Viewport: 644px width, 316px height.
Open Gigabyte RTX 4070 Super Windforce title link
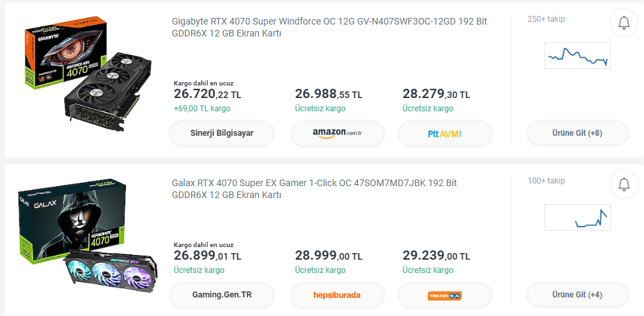coord(330,27)
